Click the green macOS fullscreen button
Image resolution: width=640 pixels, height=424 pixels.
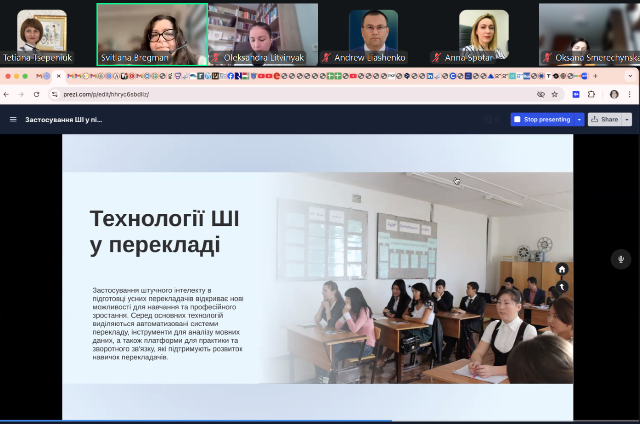(25, 76)
